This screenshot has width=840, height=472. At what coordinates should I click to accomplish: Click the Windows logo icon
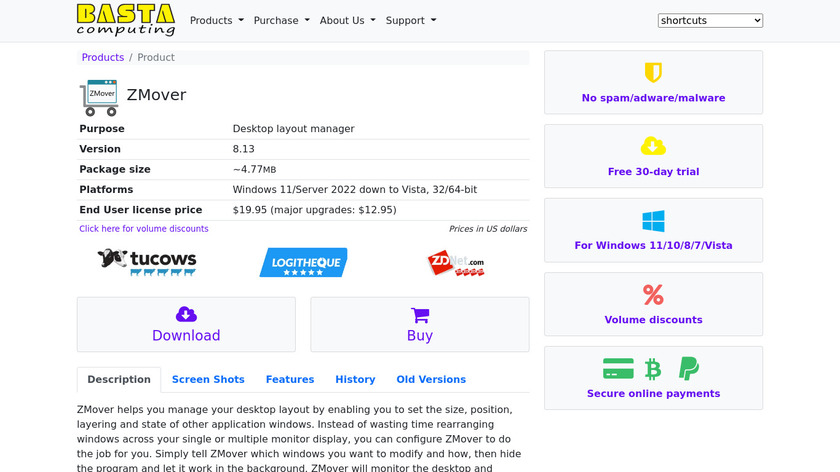pos(653,221)
